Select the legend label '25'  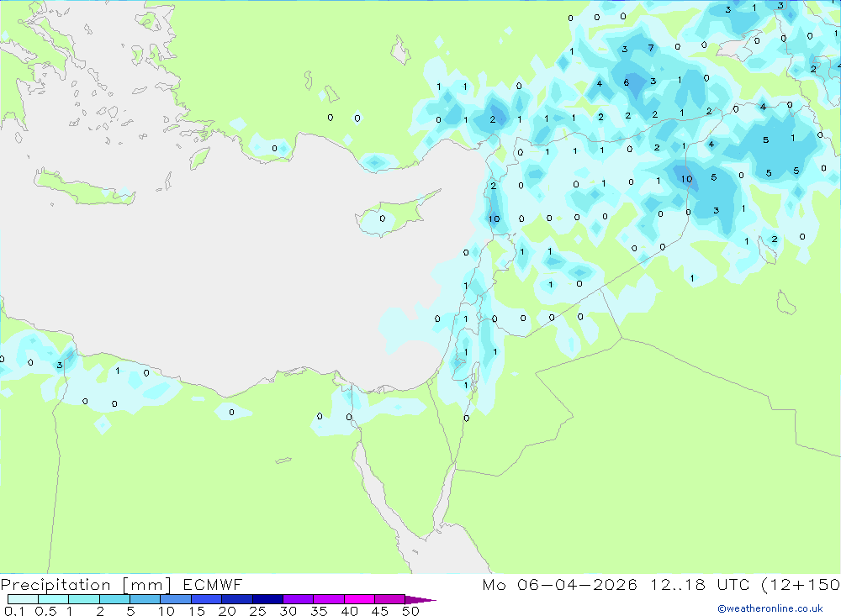pos(257,611)
